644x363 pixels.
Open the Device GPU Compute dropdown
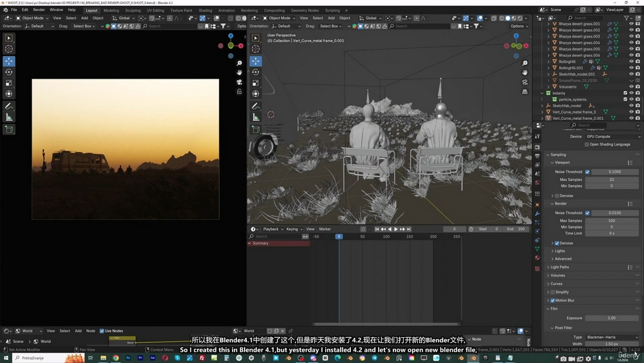tap(613, 137)
